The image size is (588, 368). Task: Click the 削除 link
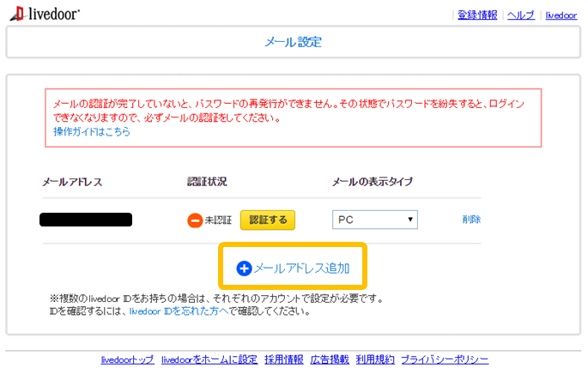point(471,220)
